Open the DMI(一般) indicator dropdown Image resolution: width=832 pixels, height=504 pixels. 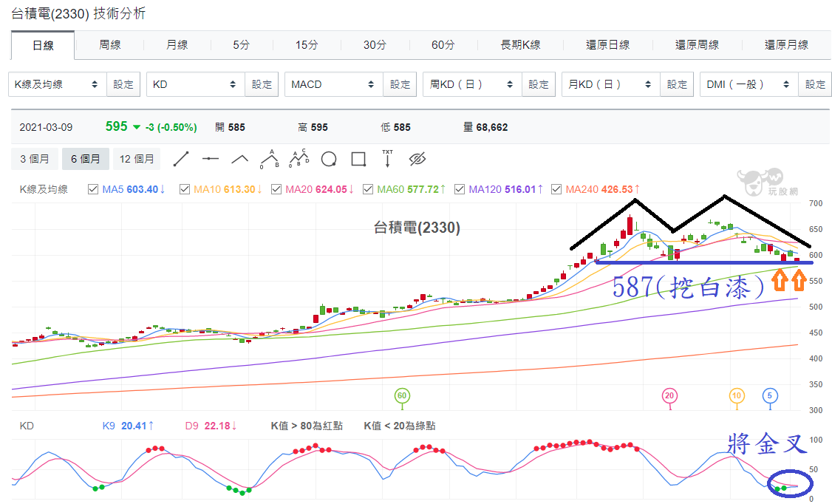tap(749, 84)
